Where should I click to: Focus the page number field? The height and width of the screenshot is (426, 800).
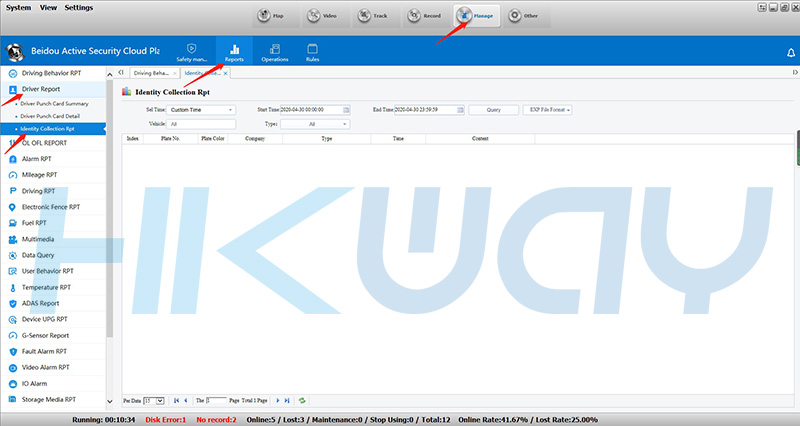(x=216, y=401)
